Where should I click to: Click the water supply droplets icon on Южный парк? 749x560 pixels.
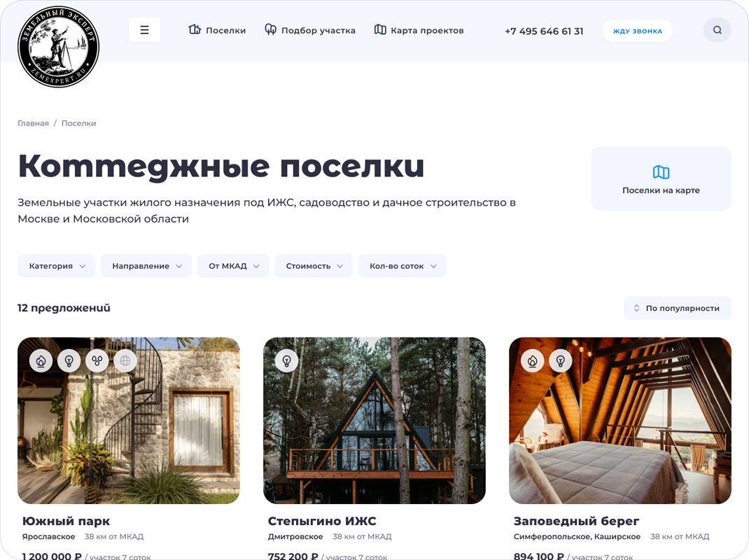[x=97, y=360]
